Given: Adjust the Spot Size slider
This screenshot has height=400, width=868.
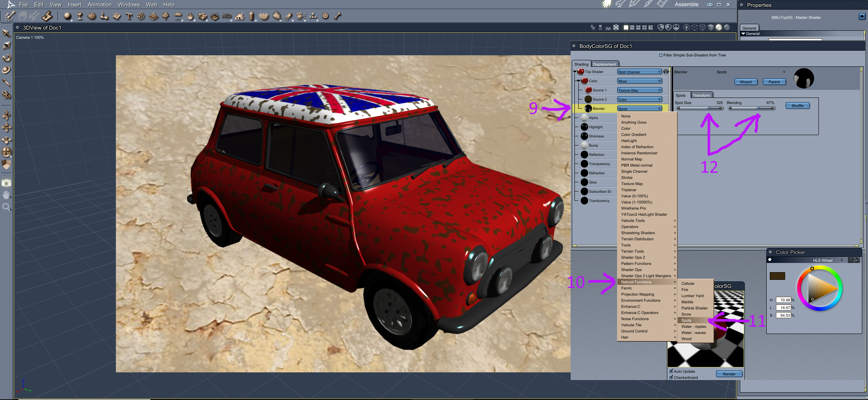Looking at the screenshot, I should click(700, 108).
